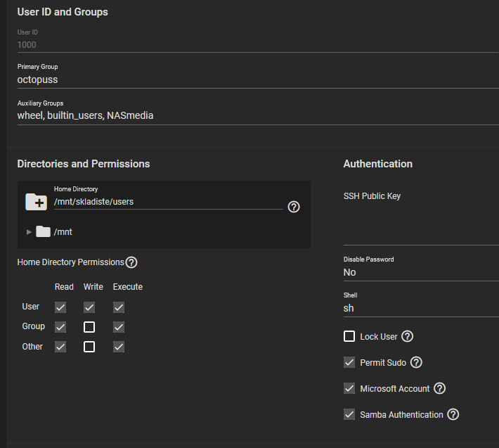This screenshot has height=448, width=499.
Task: Open help for Home Directory Permissions
Action: pos(131,262)
